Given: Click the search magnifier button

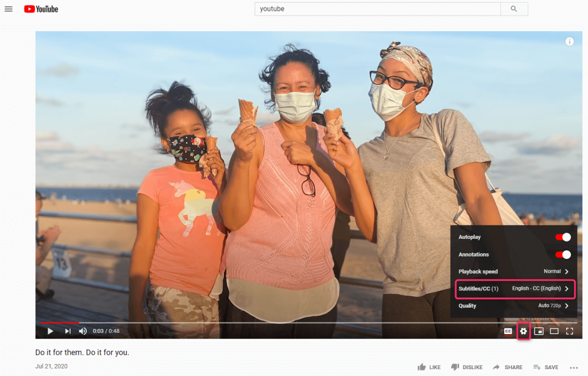Looking at the screenshot, I should 514,9.
